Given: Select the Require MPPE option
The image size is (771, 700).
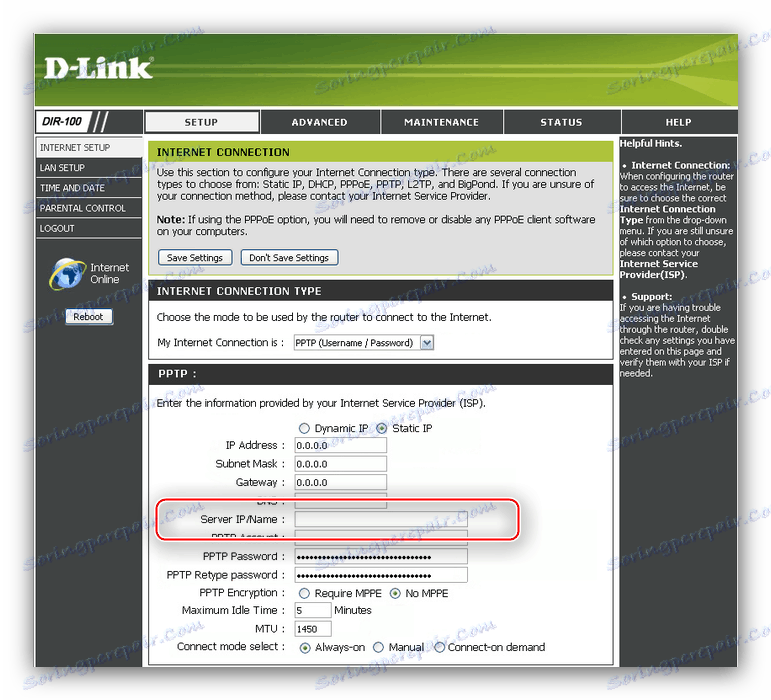Looking at the screenshot, I should [x=304, y=593].
